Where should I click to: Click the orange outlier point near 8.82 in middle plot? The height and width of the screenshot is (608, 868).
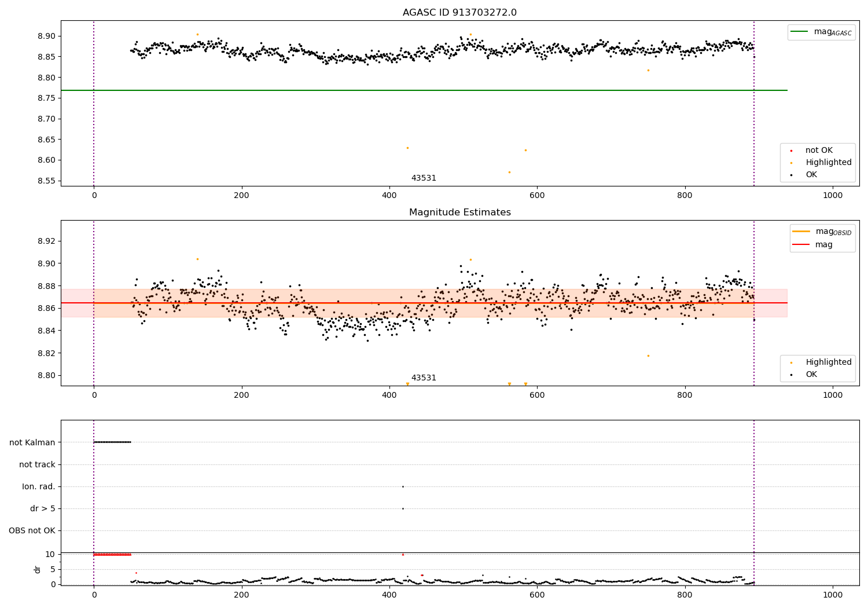pos(648,356)
